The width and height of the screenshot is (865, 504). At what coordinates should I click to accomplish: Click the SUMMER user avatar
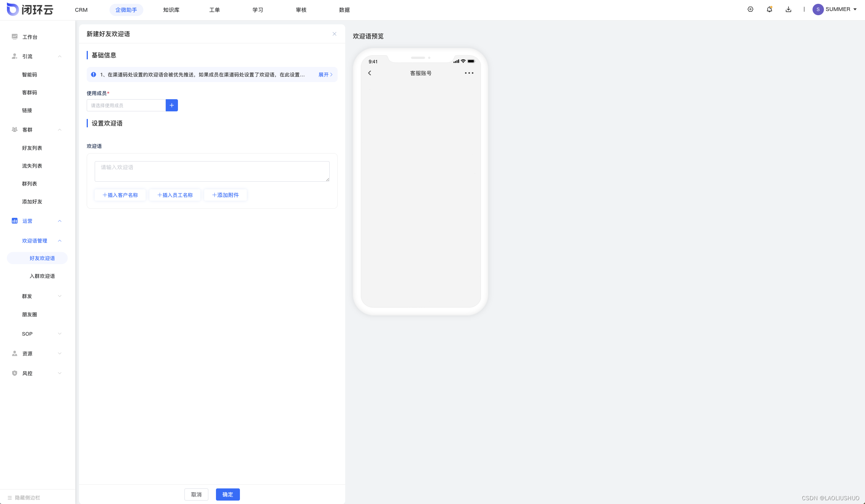pos(818,10)
